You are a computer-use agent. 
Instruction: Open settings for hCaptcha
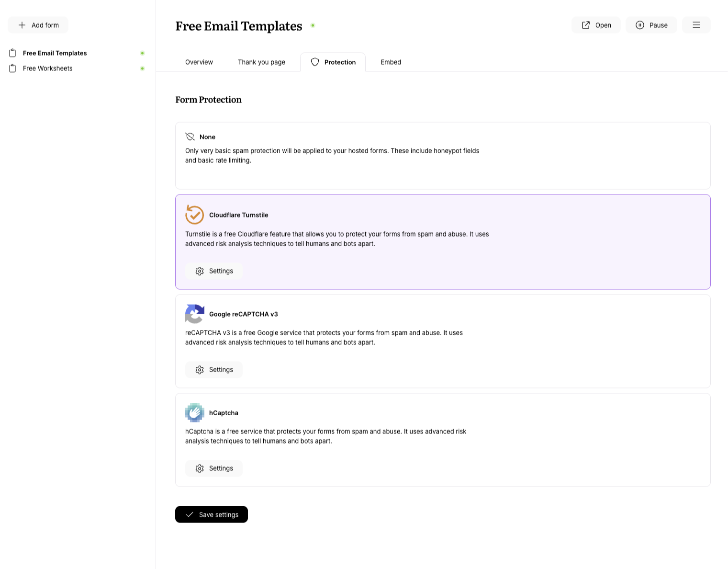(213, 468)
